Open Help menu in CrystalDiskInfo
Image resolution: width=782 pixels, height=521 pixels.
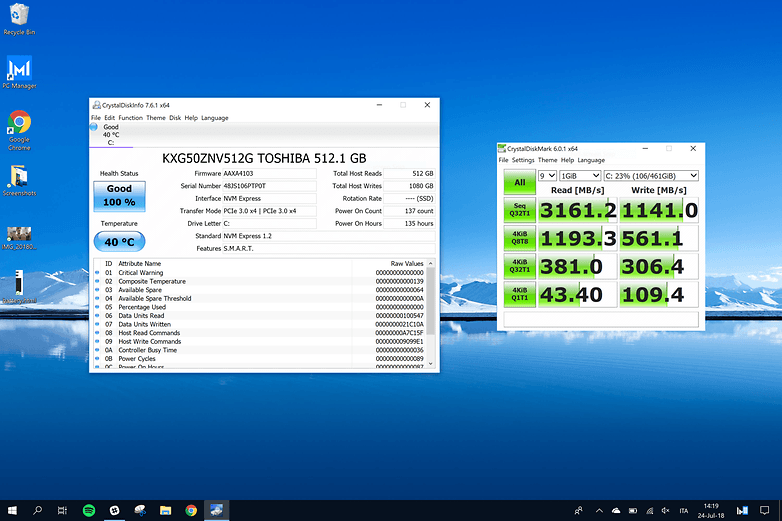191,118
